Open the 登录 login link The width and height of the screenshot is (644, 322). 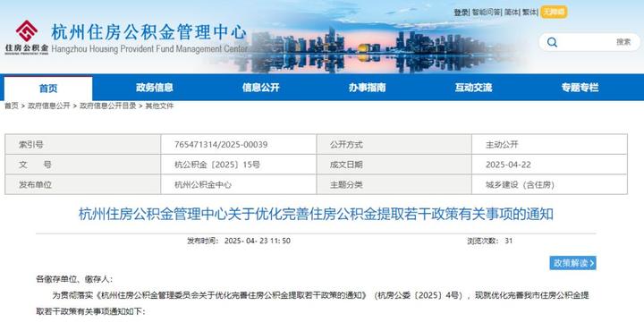(x=461, y=13)
